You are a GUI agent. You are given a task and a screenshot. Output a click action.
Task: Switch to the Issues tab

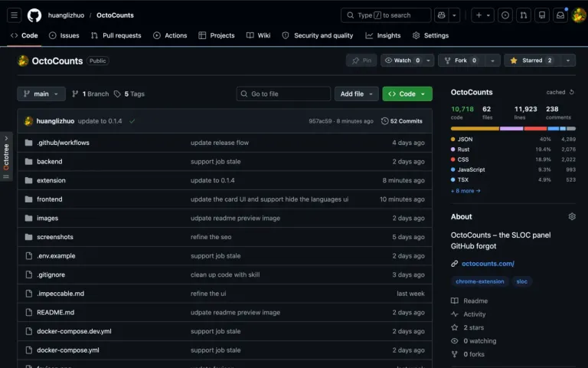pos(64,35)
